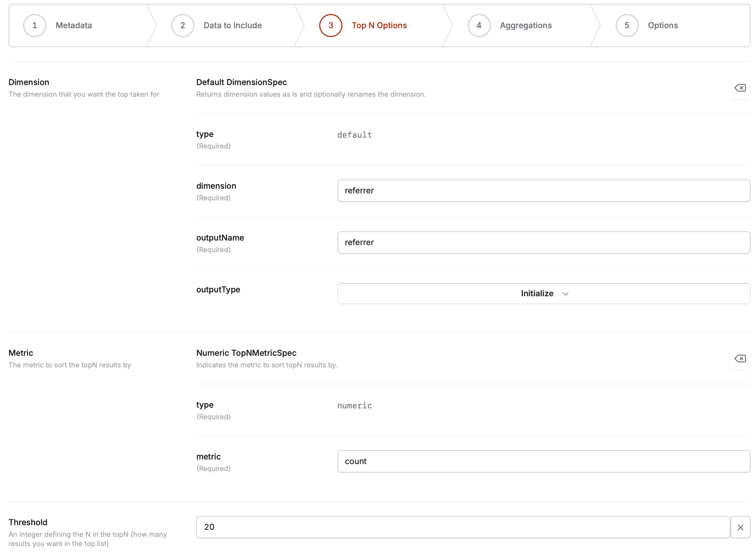Click the step 3 circle icon
The width and height of the screenshot is (756, 560).
(331, 26)
